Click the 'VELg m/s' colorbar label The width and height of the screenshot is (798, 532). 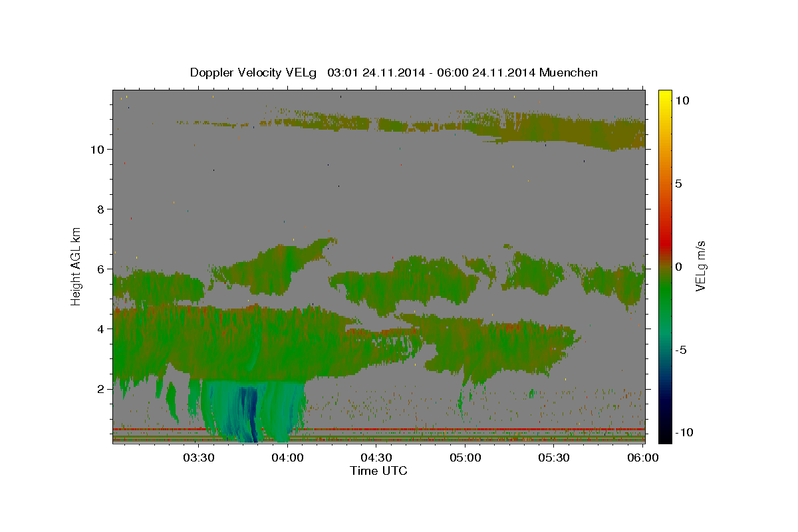[700, 266]
